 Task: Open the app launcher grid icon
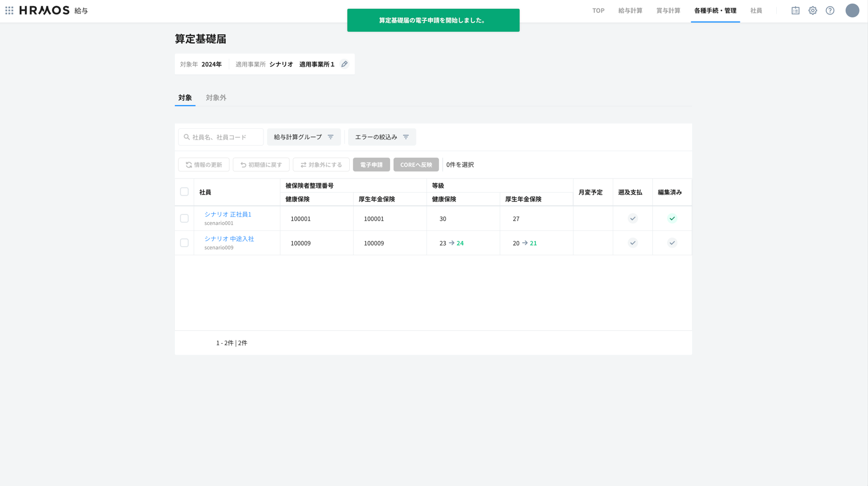[9, 10]
